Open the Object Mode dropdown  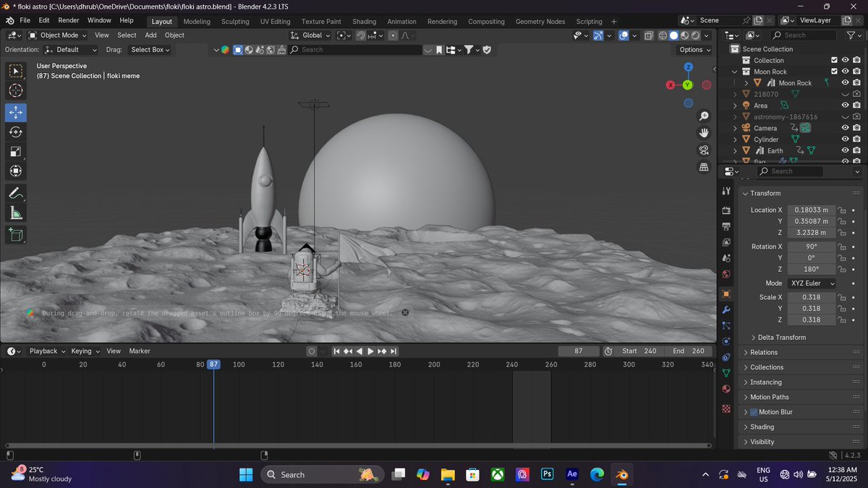(x=57, y=35)
